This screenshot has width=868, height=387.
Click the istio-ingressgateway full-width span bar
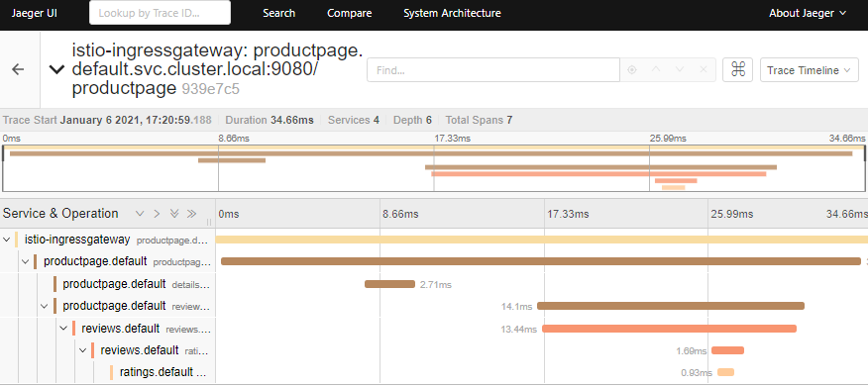(542, 240)
